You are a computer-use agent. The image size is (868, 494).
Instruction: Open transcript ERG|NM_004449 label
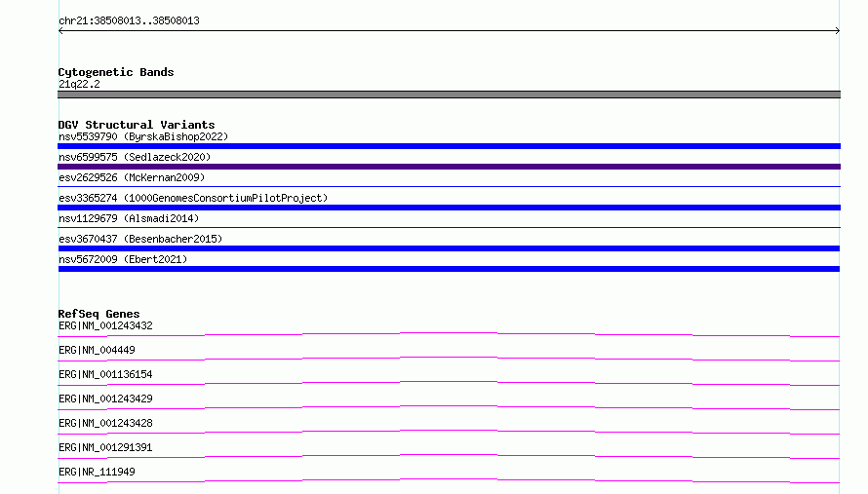coord(97,350)
